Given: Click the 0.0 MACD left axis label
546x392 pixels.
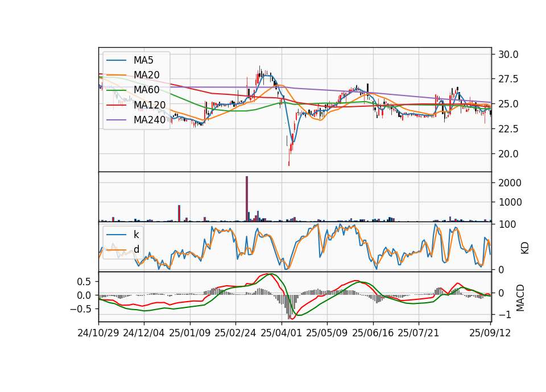Looking at the screenshot, I should (84, 295).
